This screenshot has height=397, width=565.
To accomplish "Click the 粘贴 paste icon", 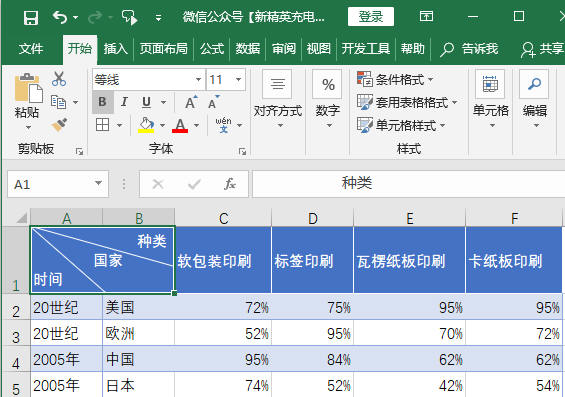I will pos(28,88).
